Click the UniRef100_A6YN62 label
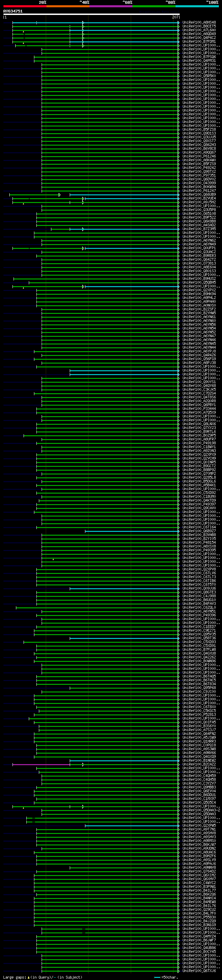 [199, 241]
